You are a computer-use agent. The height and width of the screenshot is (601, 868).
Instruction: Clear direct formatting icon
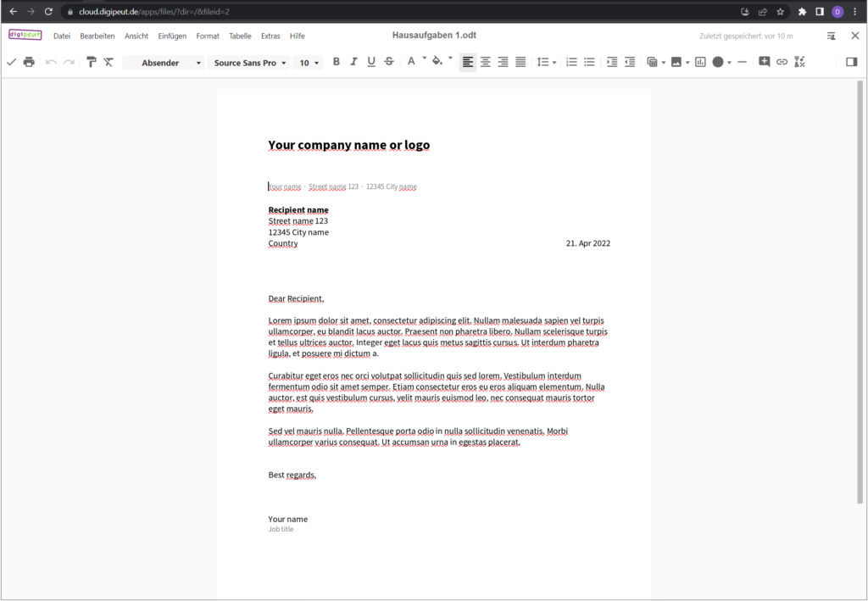[108, 62]
